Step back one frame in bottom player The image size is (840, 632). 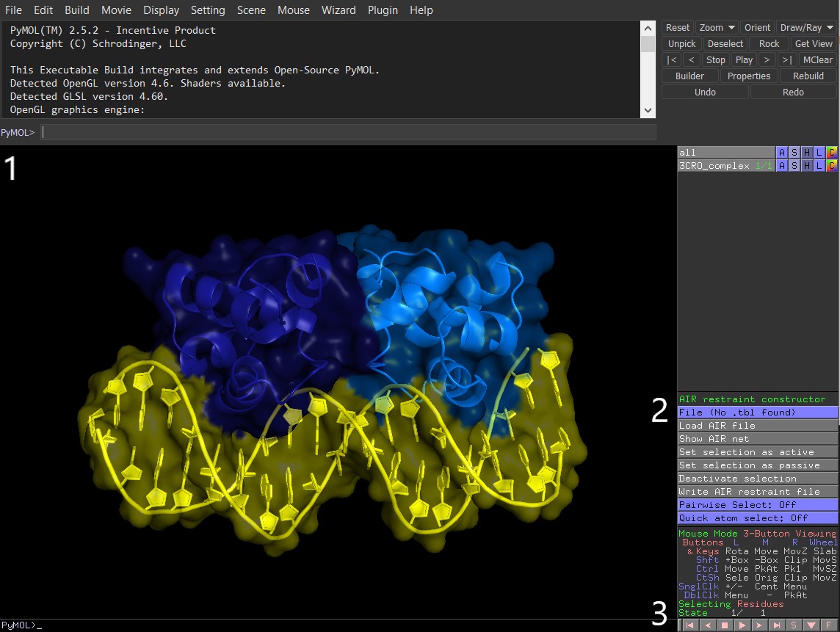pos(707,625)
